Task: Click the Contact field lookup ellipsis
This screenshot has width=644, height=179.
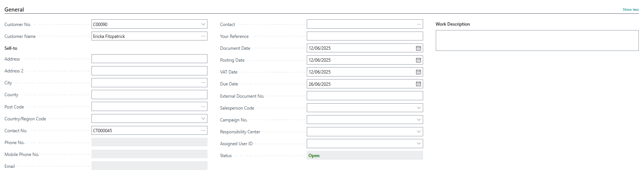Action: point(419,24)
